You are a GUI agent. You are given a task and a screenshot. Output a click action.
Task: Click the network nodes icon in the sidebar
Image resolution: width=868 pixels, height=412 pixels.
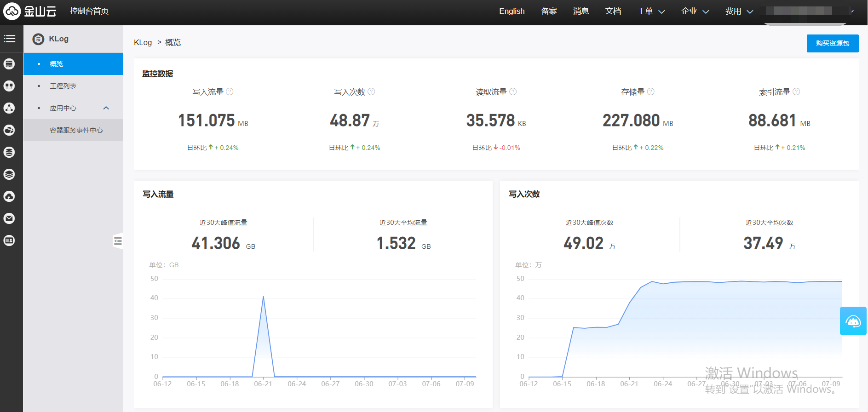9,108
